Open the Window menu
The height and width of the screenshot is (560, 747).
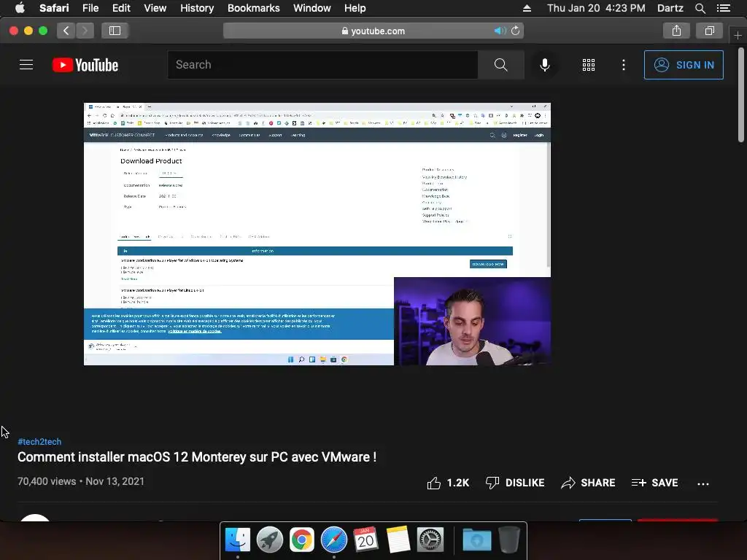pyautogui.click(x=312, y=8)
